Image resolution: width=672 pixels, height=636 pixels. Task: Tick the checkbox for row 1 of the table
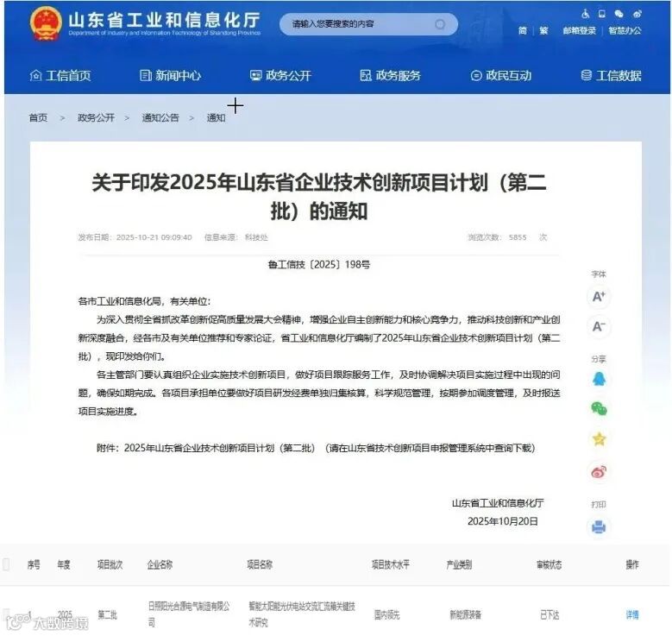(x=6, y=614)
